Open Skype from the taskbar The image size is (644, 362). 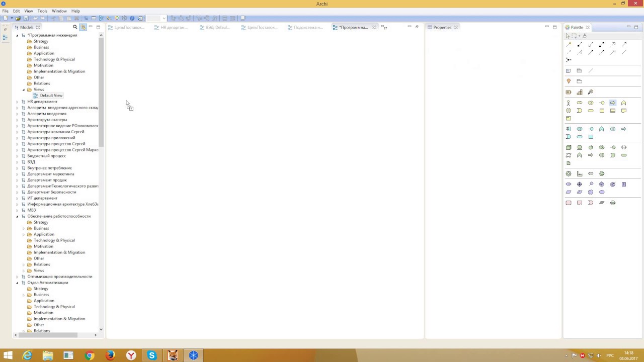point(151,355)
